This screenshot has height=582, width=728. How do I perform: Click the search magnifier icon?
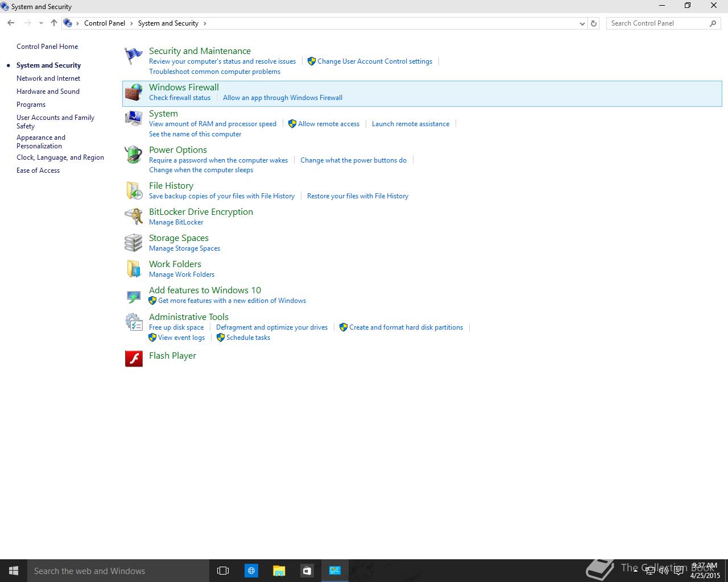[x=713, y=23]
